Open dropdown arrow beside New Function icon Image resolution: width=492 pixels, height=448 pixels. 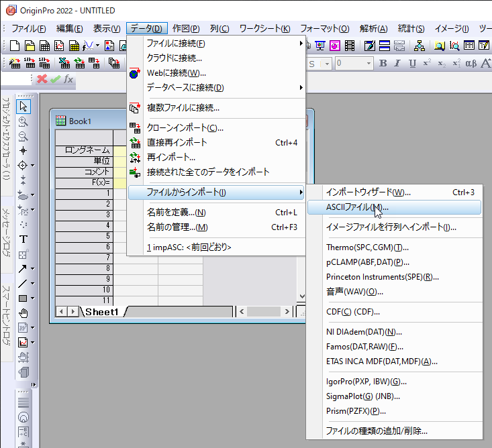coord(97,46)
